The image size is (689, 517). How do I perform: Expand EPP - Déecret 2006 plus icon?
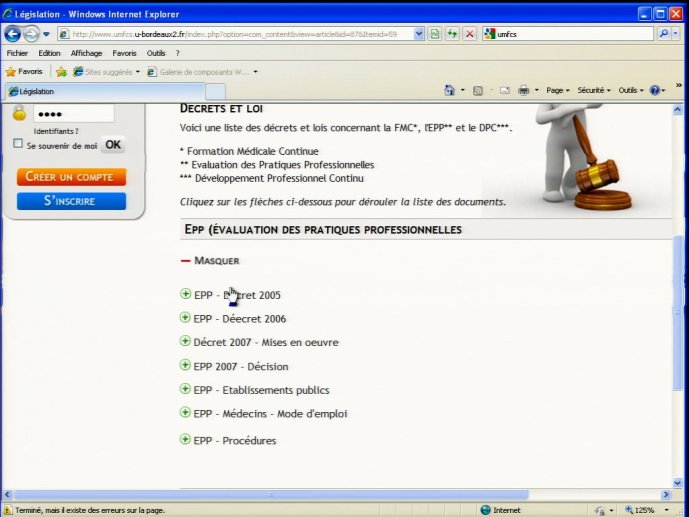[x=185, y=318]
